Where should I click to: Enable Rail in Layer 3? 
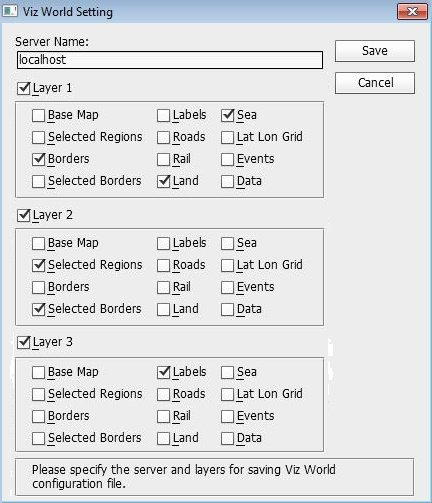(163, 417)
